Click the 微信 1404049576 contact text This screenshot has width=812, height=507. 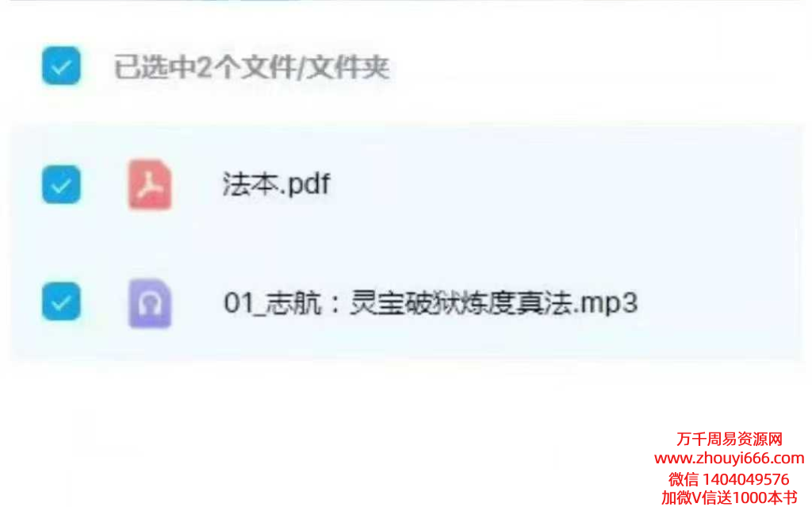tap(730, 478)
